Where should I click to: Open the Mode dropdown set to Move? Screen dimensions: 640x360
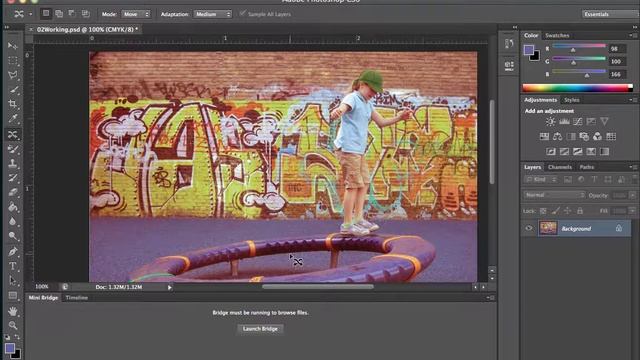[136, 14]
